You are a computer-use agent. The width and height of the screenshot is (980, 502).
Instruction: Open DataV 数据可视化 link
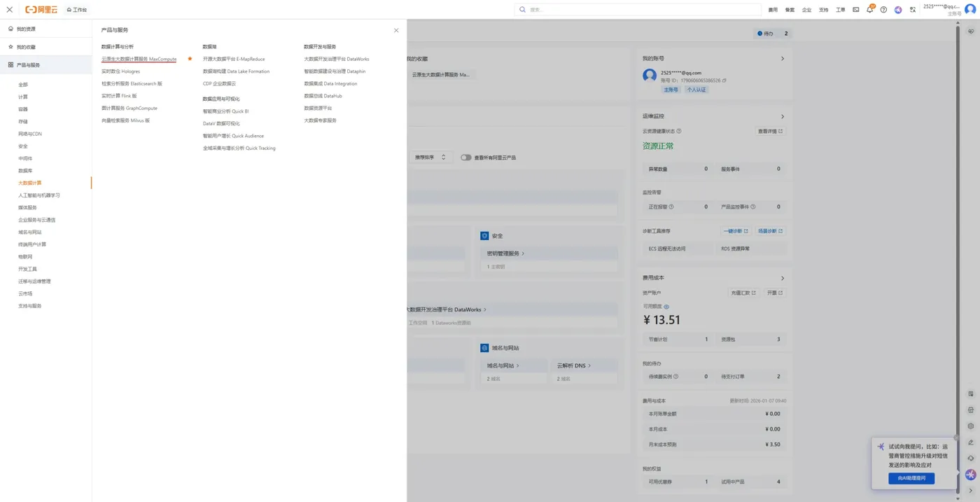pos(221,123)
